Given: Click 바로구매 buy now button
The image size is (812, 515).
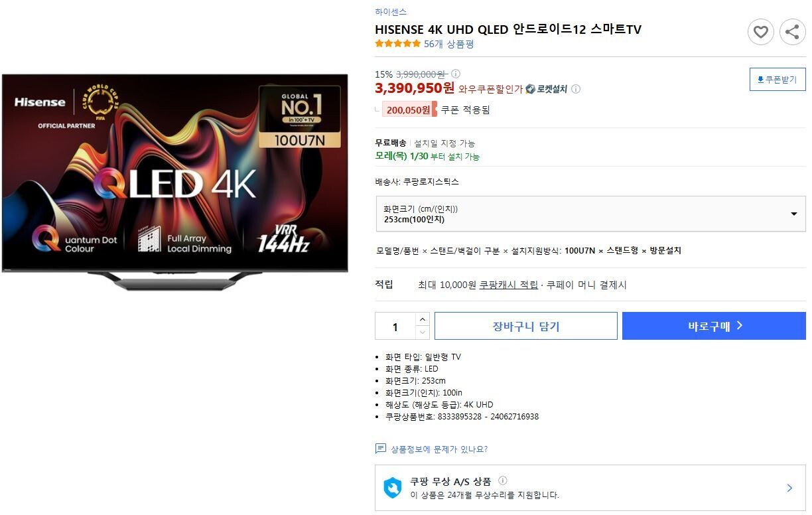Looking at the screenshot, I should 714,326.
